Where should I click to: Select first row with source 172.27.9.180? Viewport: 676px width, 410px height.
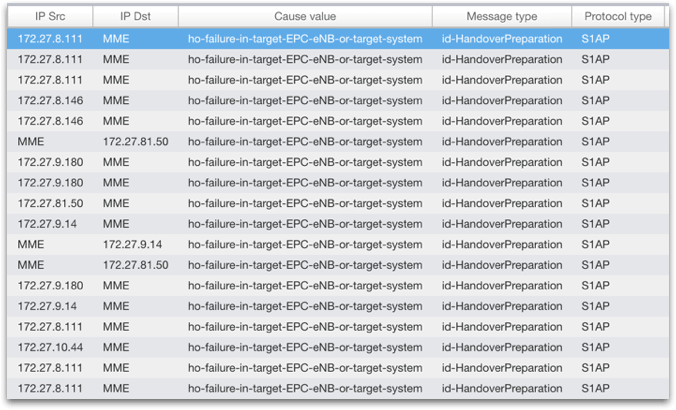(x=49, y=162)
